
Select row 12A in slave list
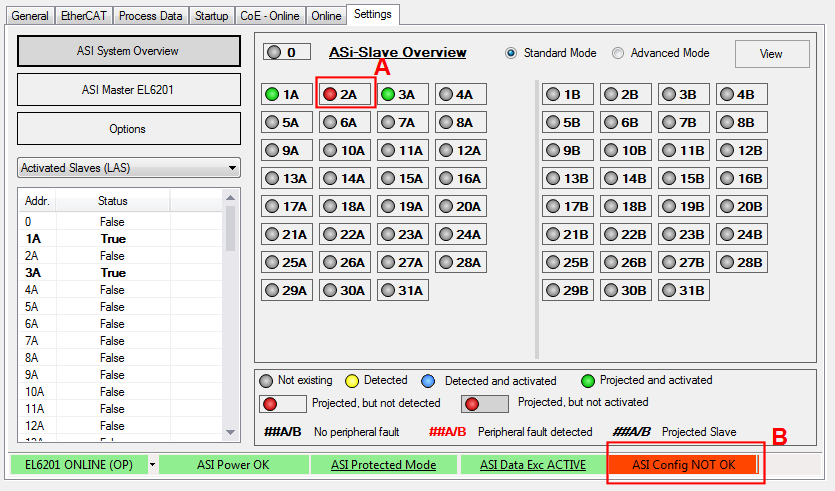click(120, 426)
